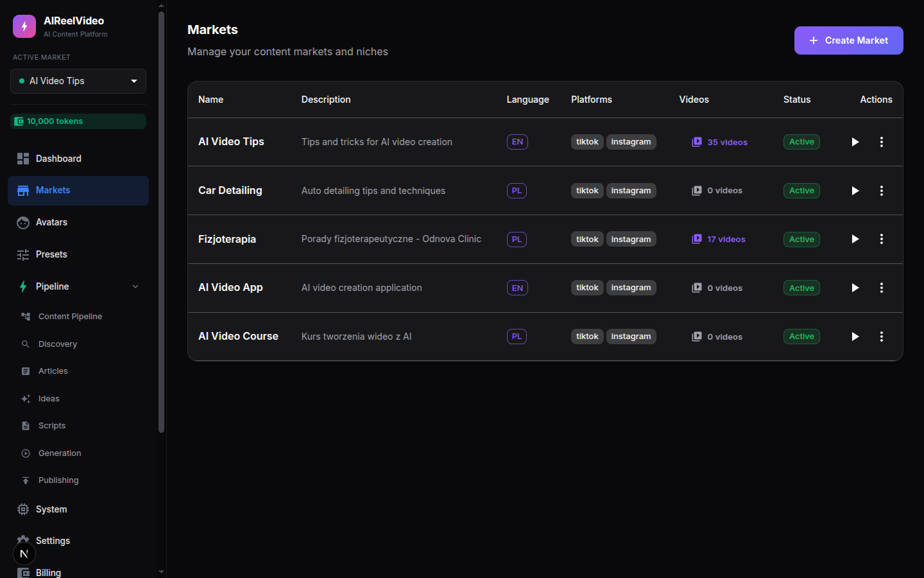
Task: Click the Create Market button
Action: (x=848, y=40)
